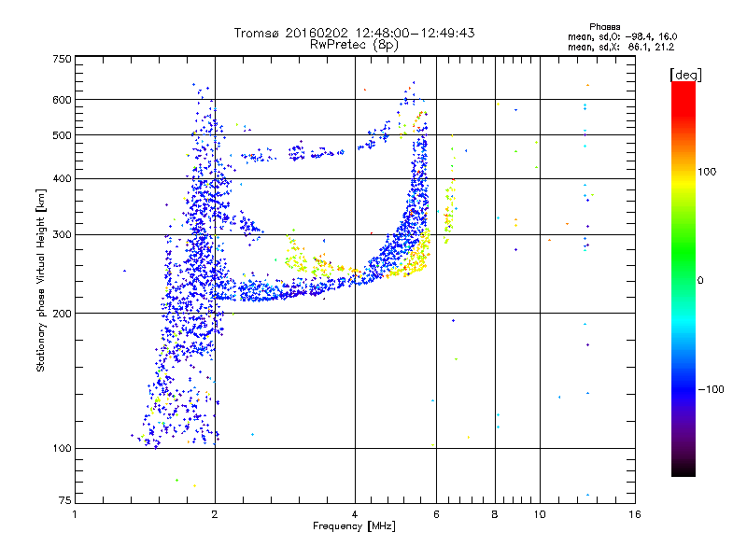Click the y-axis tick label '100'
747x560 pixels.
tap(62, 449)
